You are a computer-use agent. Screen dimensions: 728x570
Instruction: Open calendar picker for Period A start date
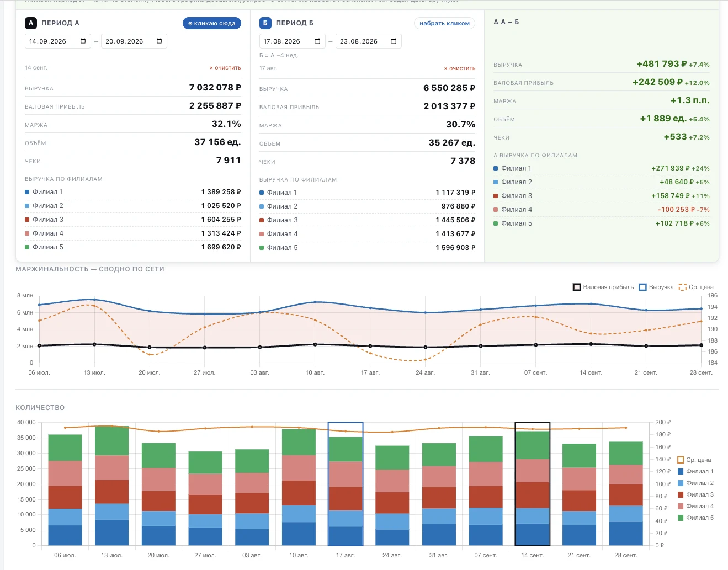[x=83, y=41]
